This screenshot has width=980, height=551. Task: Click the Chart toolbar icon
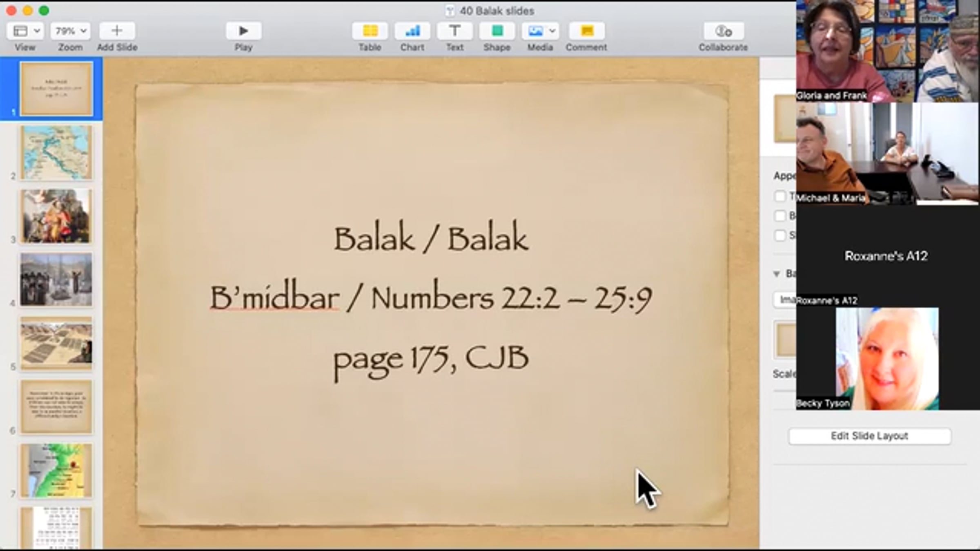(412, 31)
